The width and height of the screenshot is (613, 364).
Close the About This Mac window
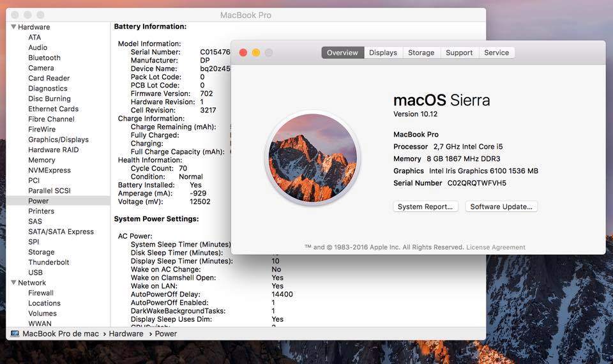[x=243, y=52]
